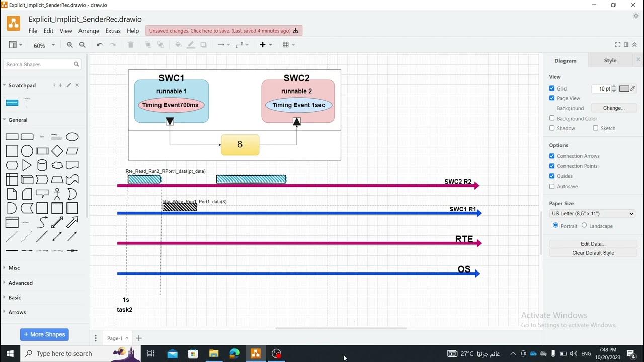644x362 pixels.
Task: Zoom out with the magnifier minus icon
Action: 83,45
